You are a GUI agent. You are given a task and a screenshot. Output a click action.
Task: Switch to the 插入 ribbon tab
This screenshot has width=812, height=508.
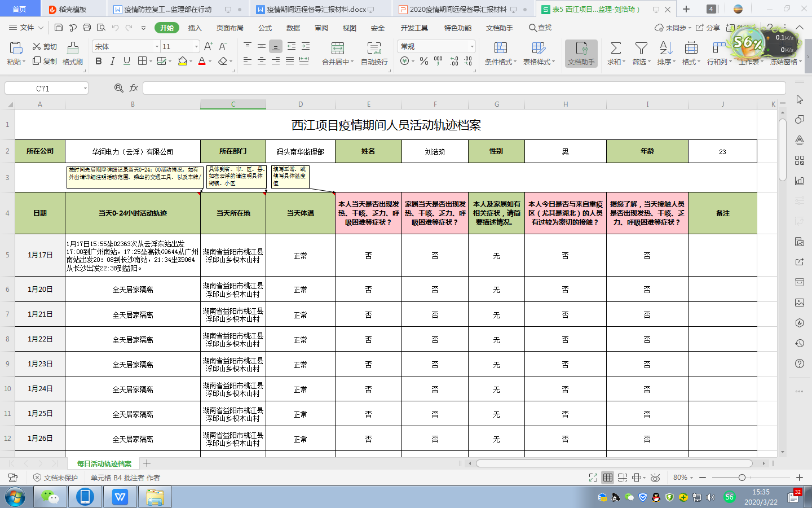point(195,28)
